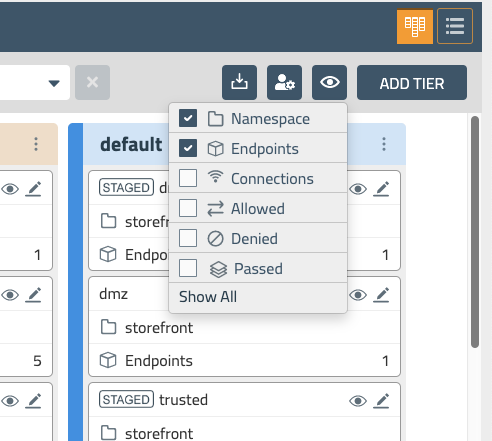Select the Passed menu option
This screenshot has height=441, width=492.
point(258,268)
